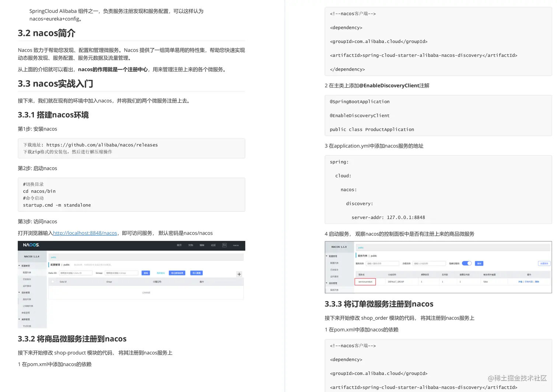Collapse 配置管理 in the config screenshot sidebar
This screenshot has height=392, width=557.
[x=19, y=266]
